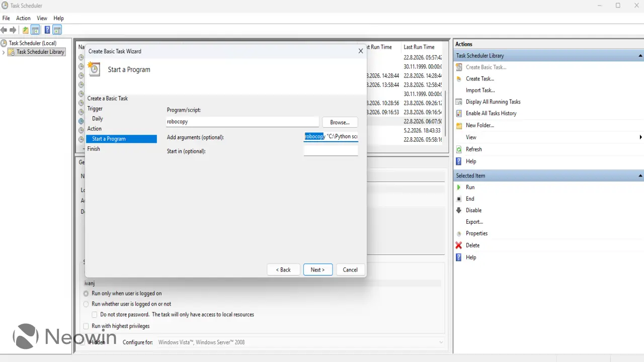Open the Help menu in menu bar
Image resolution: width=644 pixels, height=362 pixels.
click(58, 18)
